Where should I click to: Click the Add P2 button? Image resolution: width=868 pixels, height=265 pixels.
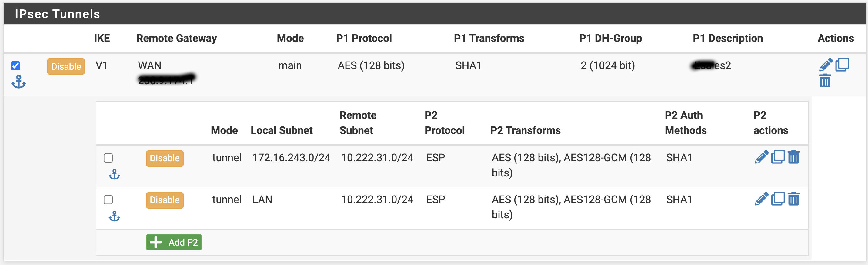tap(174, 242)
